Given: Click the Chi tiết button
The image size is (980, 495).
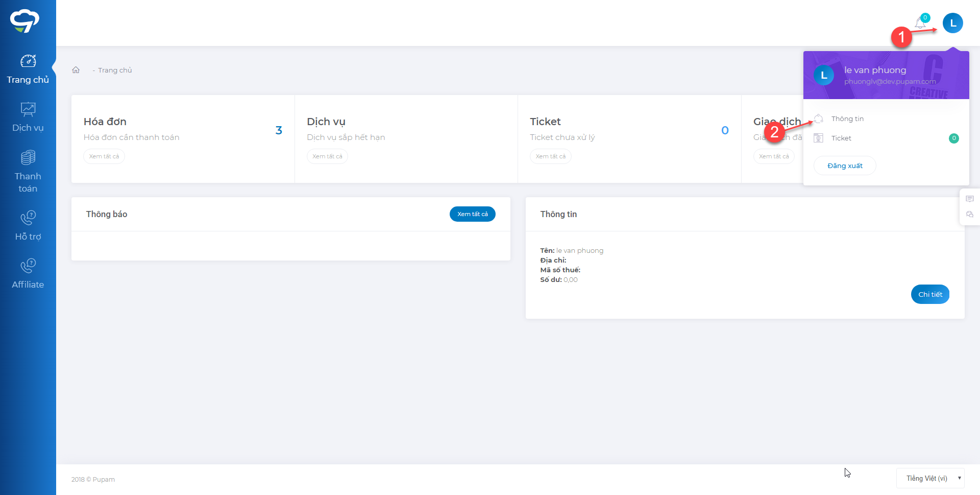Looking at the screenshot, I should point(930,294).
